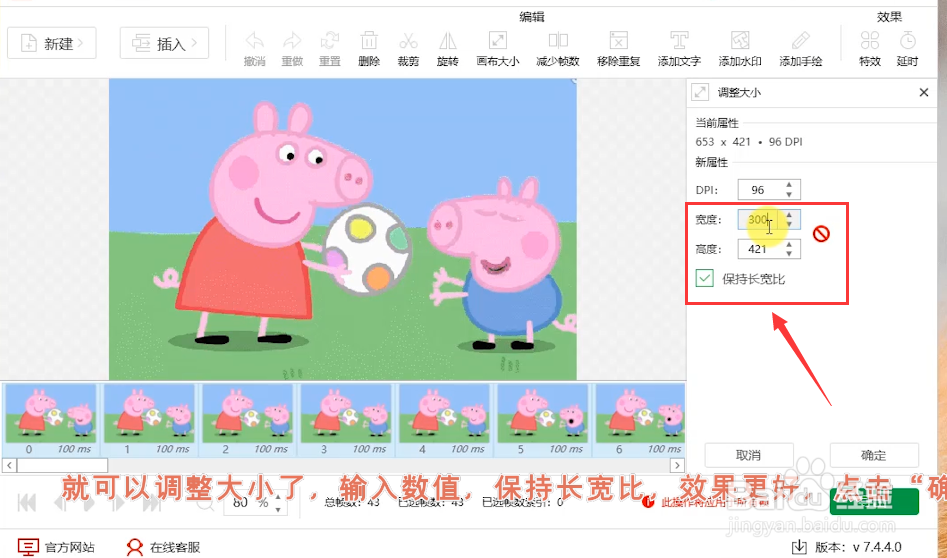Close the 调整大小 resize panel

click(923, 92)
